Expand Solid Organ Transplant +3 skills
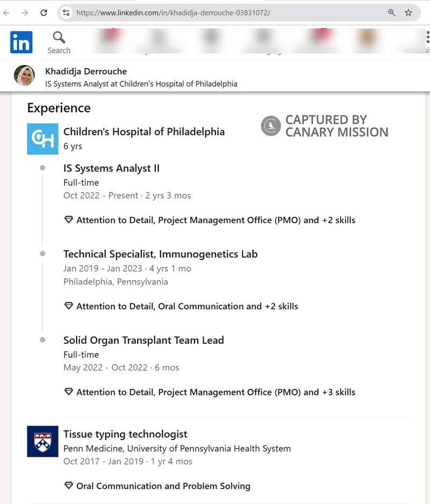Viewport: 430px width, 504px height. tap(210, 392)
